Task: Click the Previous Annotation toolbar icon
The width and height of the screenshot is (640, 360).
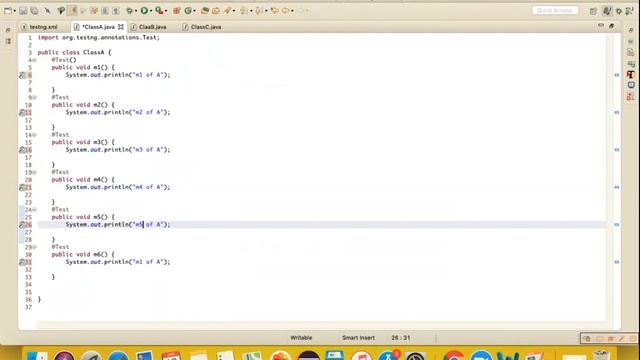Action: tap(259, 11)
